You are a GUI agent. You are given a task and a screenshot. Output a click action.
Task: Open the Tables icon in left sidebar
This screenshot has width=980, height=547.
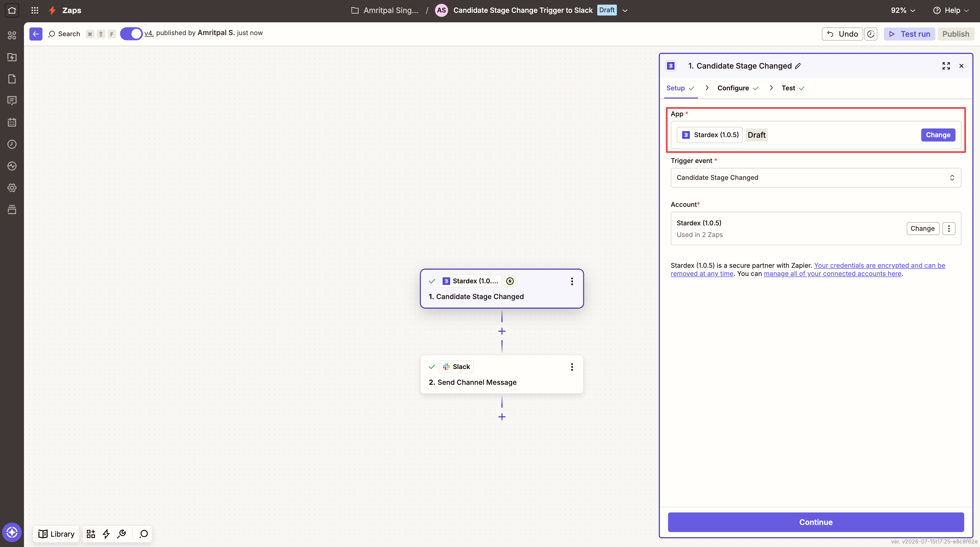(12, 79)
